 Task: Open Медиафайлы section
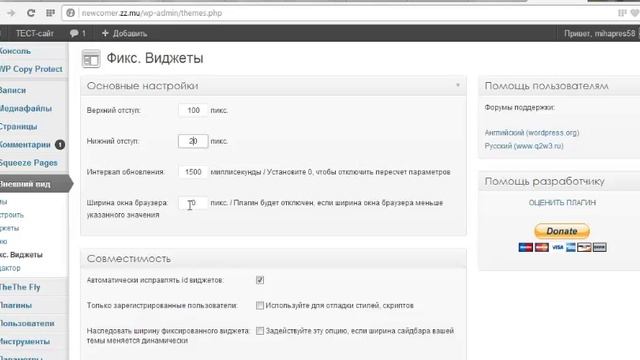26,108
